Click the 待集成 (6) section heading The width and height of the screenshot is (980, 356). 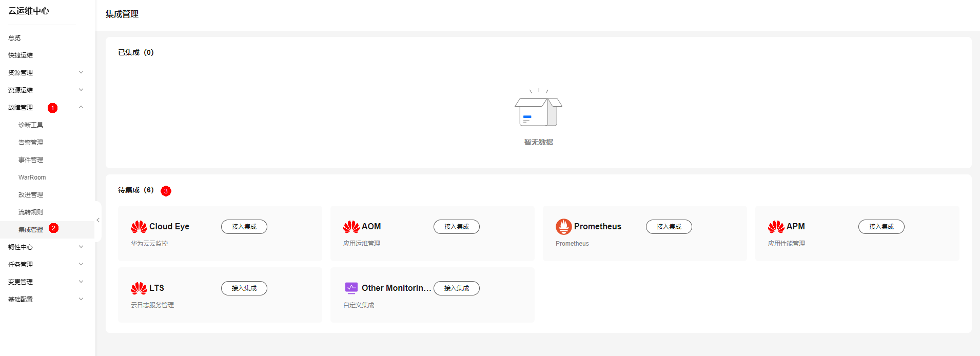pos(136,190)
